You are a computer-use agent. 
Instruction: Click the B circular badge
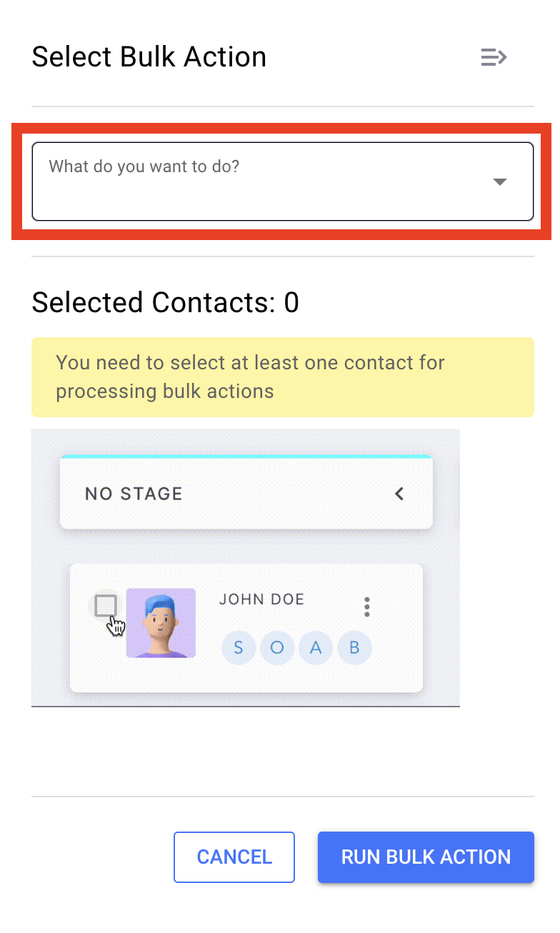[x=354, y=648]
